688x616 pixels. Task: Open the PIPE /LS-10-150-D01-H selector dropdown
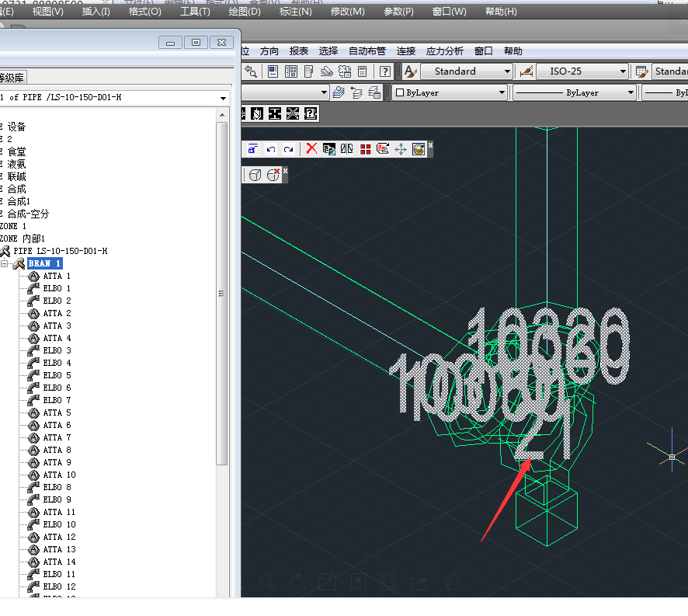pos(223,98)
